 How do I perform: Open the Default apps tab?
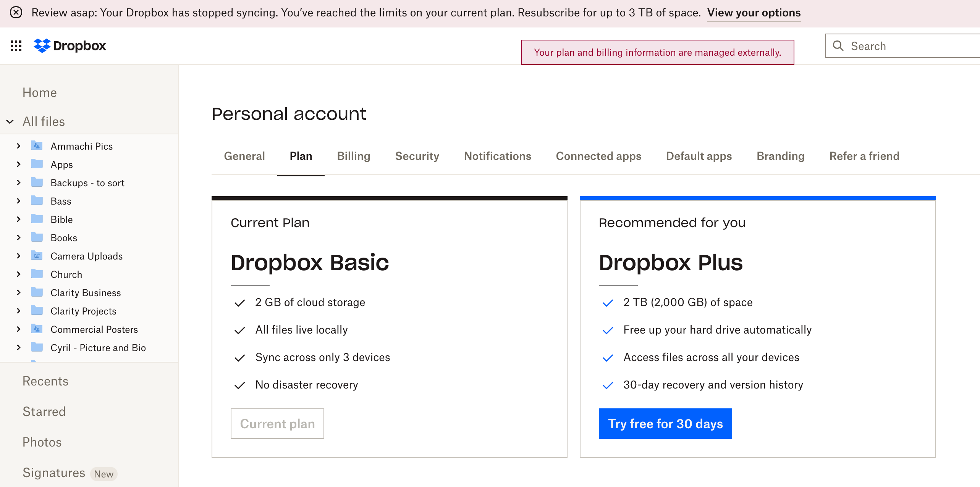(699, 156)
